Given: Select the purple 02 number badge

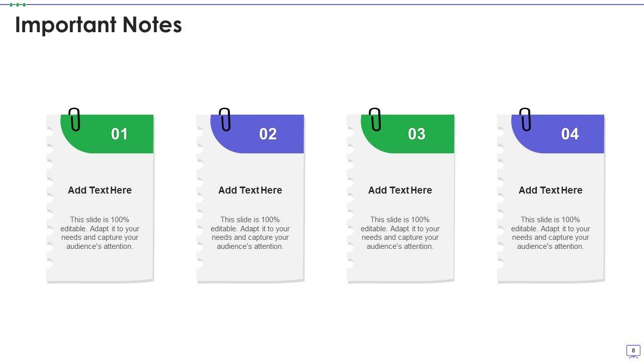Looking at the screenshot, I should (268, 134).
